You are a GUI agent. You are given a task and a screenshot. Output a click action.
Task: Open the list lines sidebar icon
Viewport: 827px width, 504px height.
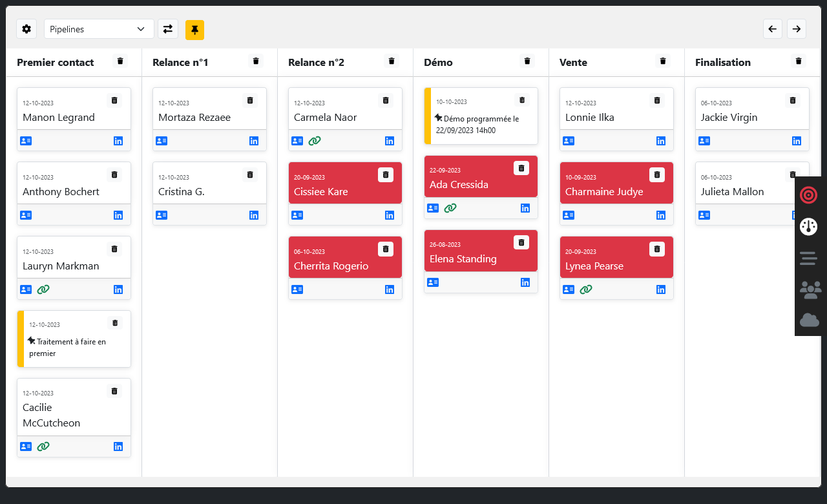809,258
